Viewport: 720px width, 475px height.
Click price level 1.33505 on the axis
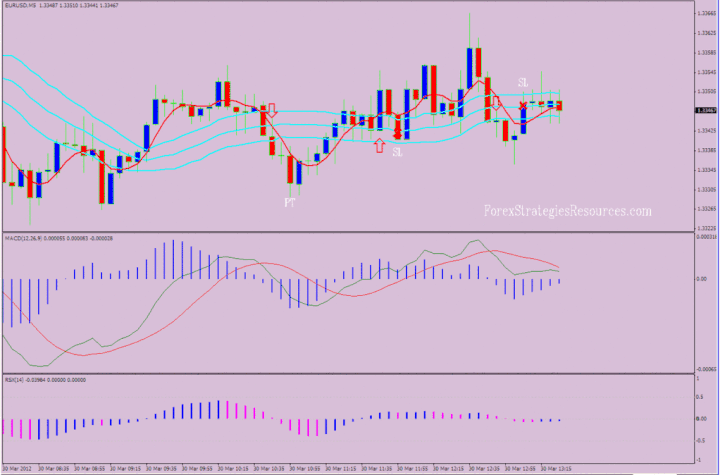point(706,91)
